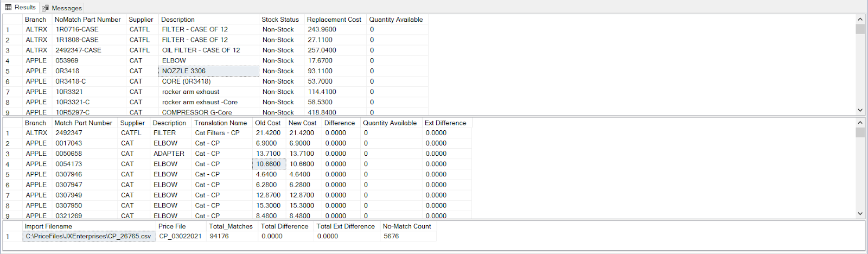868x254 pixels.
Task: Select the Total Ext Difference column header
Action: (347, 226)
